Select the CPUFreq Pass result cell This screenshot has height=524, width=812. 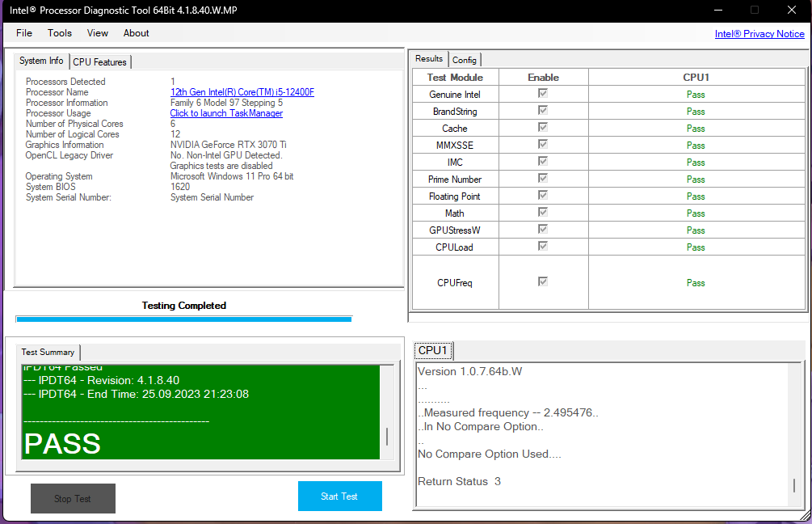pyautogui.click(x=696, y=282)
